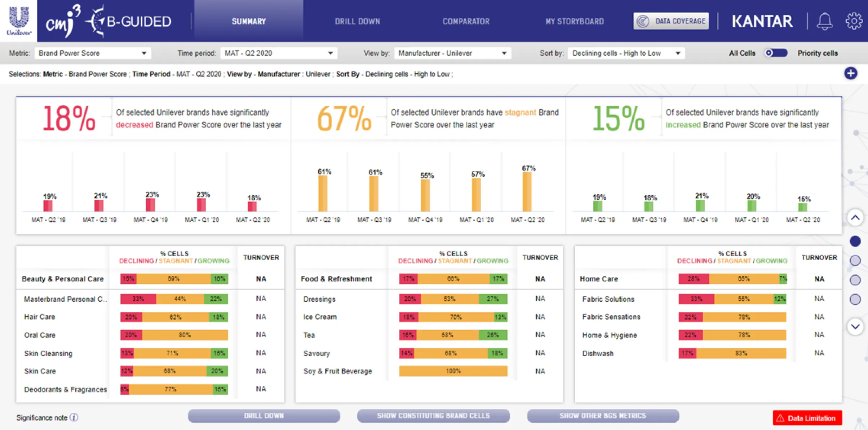Viewport: 868px width, 430px height.
Task: Click the KANTAR logo
Action: (762, 21)
